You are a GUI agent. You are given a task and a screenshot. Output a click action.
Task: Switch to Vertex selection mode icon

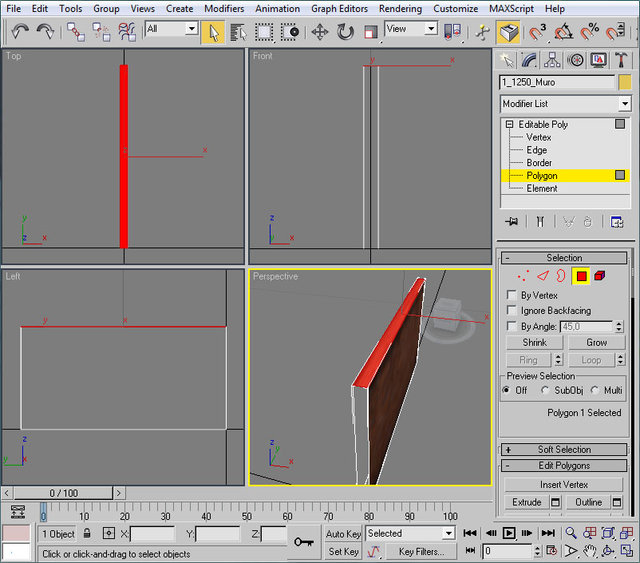coord(522,276)
